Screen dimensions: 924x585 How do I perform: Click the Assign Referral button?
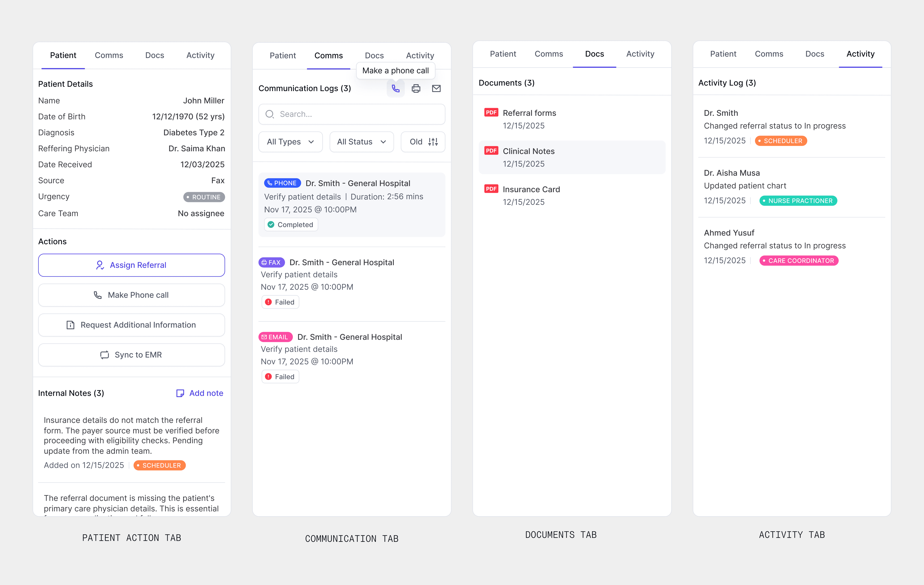pos(131,265)
